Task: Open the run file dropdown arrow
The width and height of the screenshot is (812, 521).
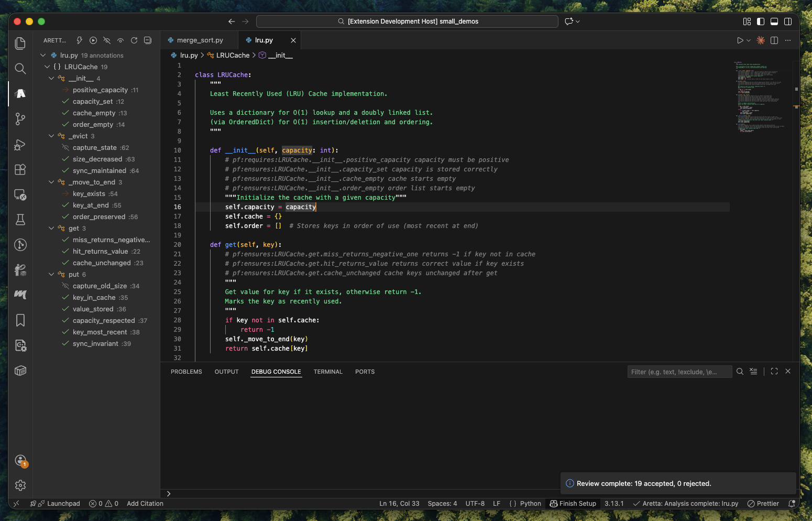Action: [x=749, y=40]
